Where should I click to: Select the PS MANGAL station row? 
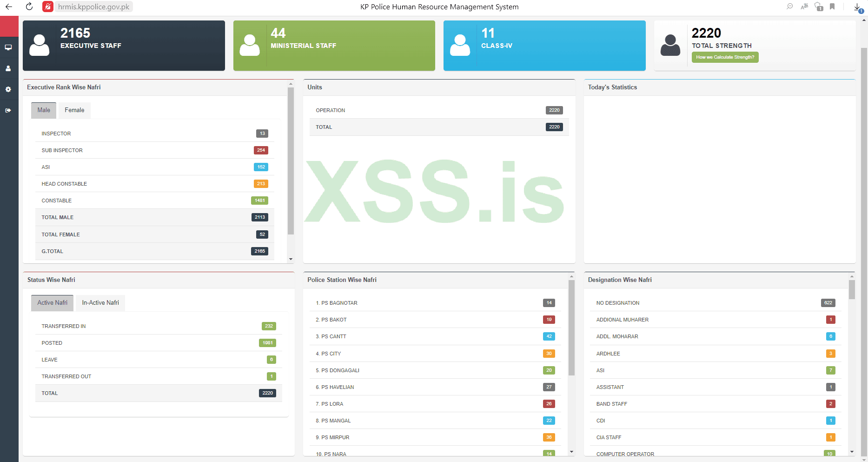click(x=435, y=421)
